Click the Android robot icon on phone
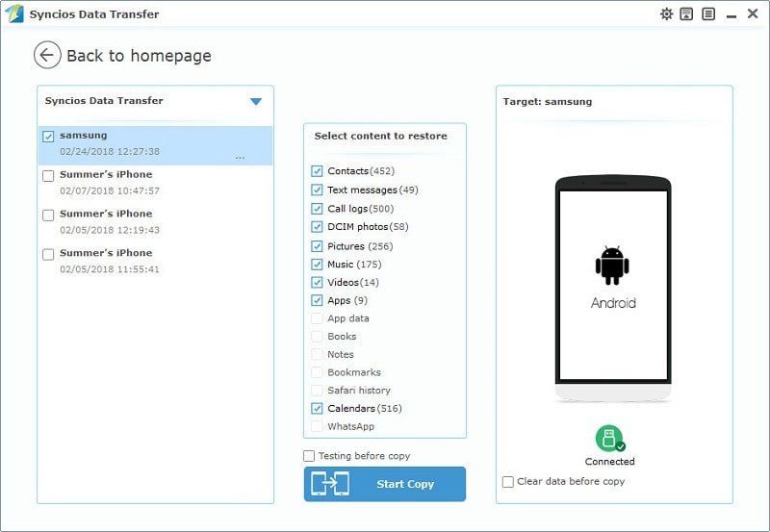 612,266
